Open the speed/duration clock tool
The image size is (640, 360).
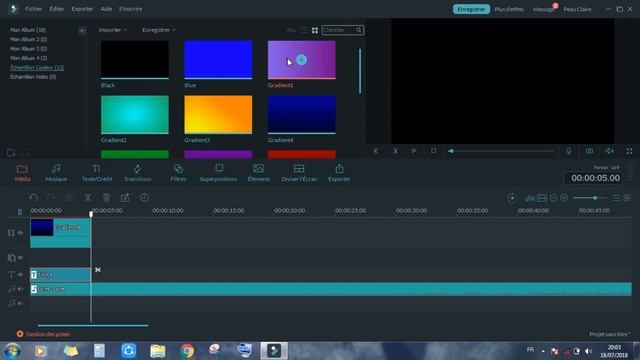(144, 198)
